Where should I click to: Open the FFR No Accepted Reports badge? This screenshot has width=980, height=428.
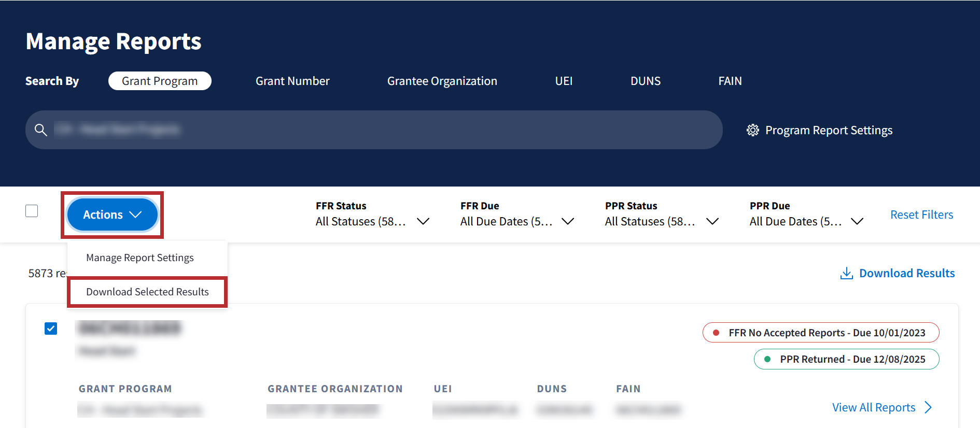[827, 333]
